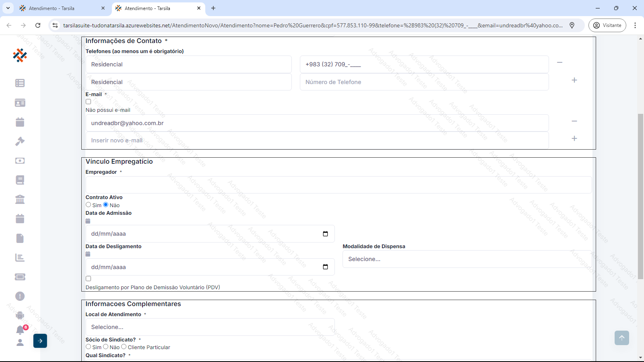
Task: Click the Empregador text field
Action: (338, 185)
